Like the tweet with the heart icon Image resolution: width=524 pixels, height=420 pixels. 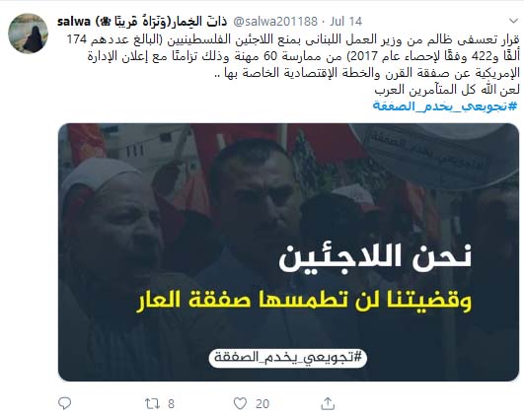click(x=240, y=403)
